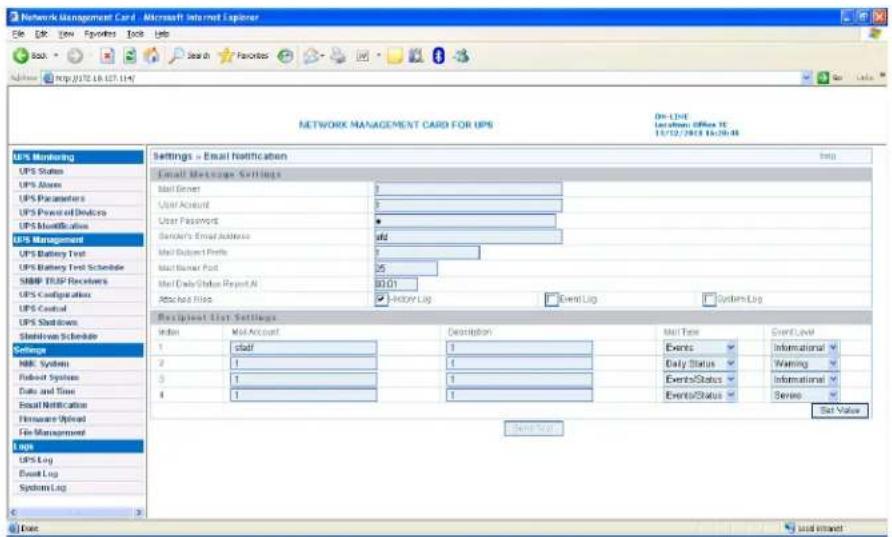Open the System Log sidebar link

pyautogui.click(x=43, y=488)
